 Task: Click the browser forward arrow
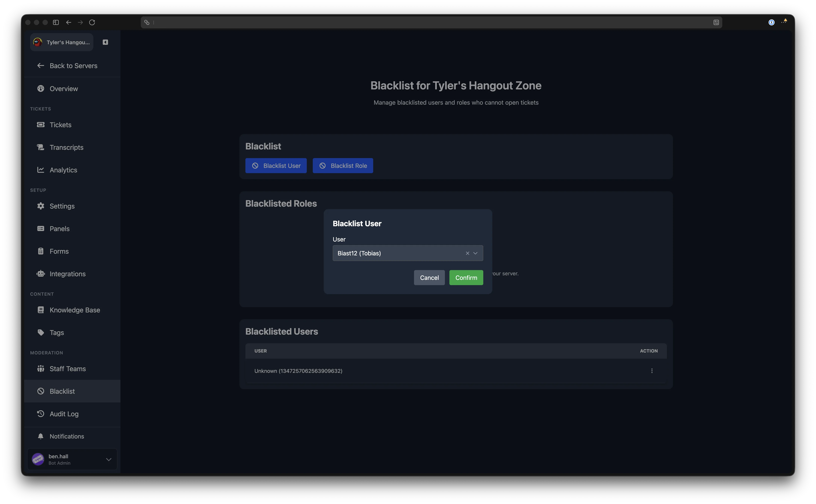coord(80,22)
